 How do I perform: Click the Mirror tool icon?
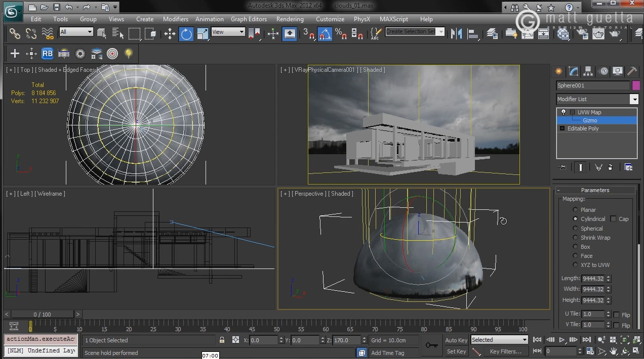click(x=457, y=34)
